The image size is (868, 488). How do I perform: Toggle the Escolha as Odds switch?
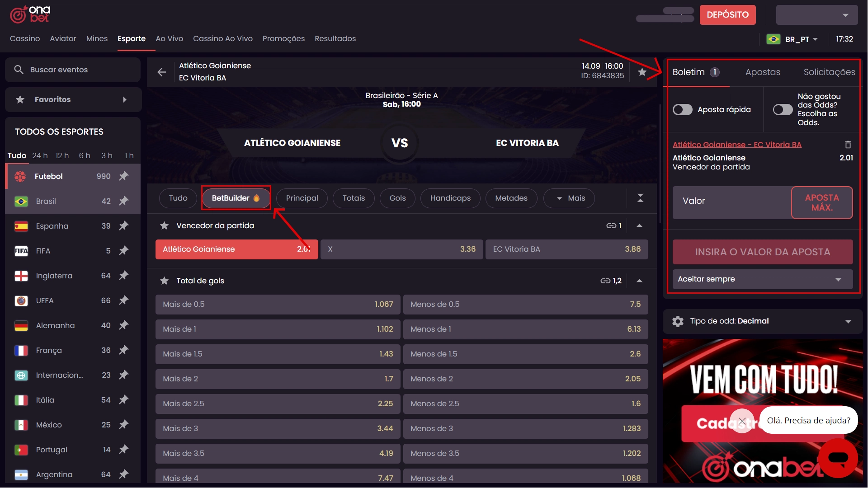point(782,109)
